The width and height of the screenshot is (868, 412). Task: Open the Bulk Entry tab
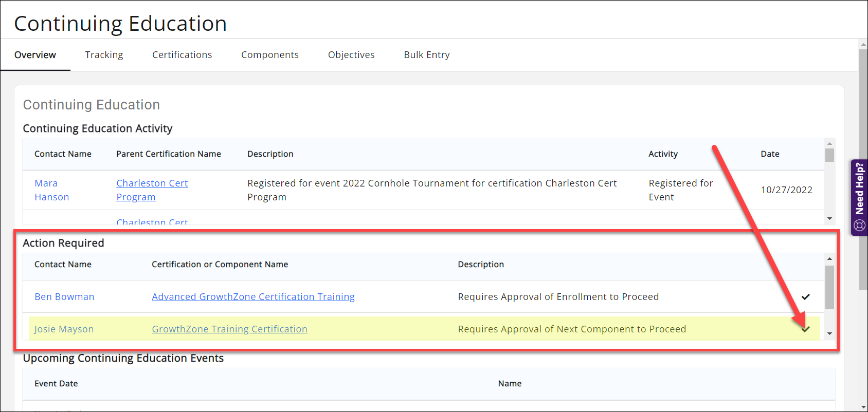pos(426,55)
